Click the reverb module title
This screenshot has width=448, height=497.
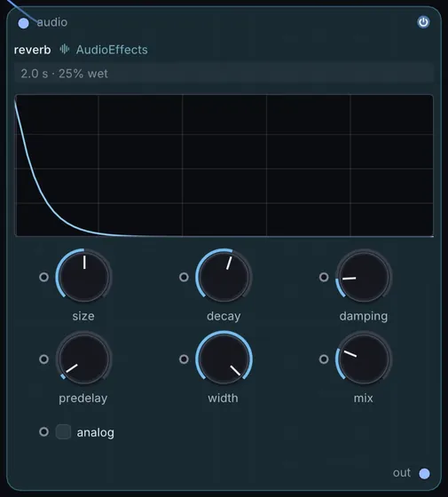click(x=32, y=50)
